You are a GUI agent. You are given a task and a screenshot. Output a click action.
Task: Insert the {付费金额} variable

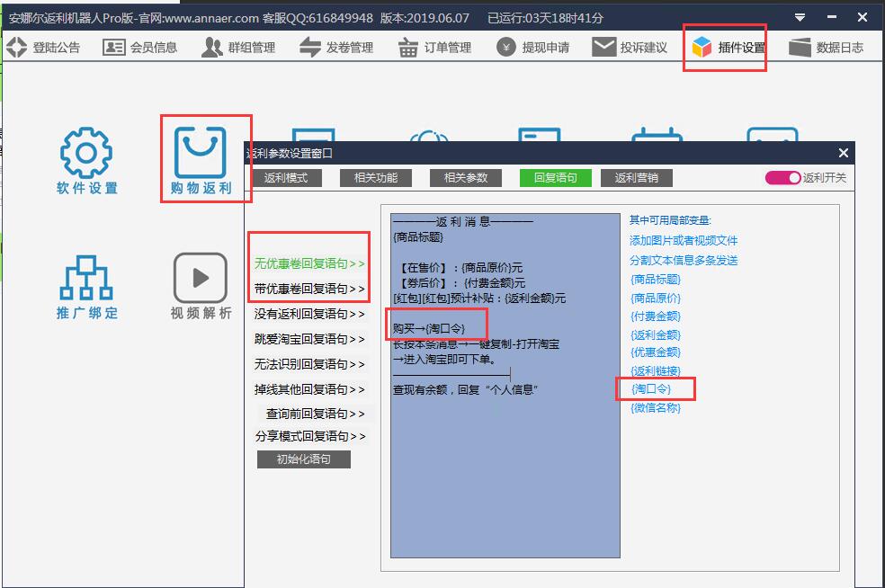[656, 316]
